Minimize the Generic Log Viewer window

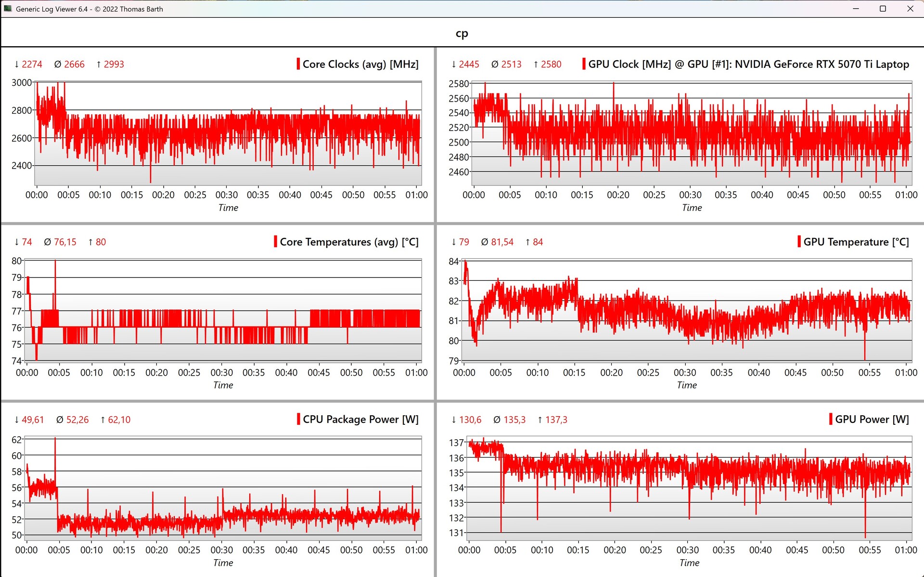click(x=856, y=9)
